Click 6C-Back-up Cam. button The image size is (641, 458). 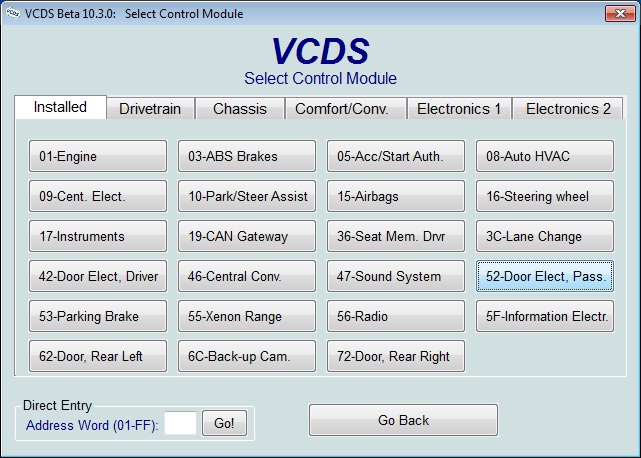coord(247,357)
